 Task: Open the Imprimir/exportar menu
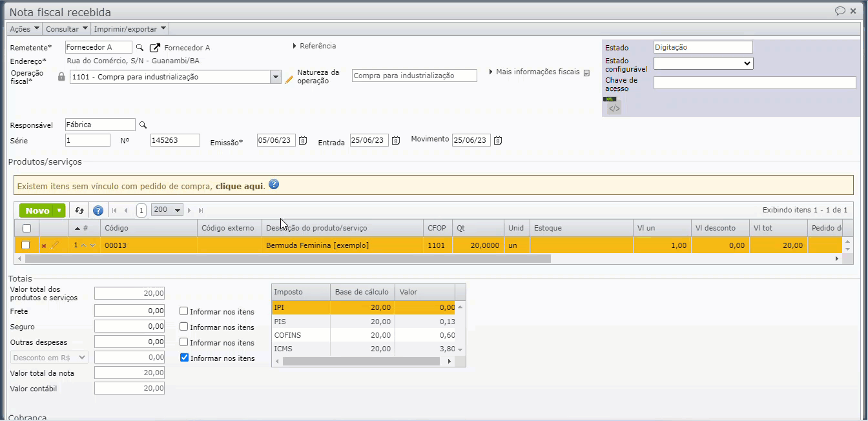pos(130,29)
